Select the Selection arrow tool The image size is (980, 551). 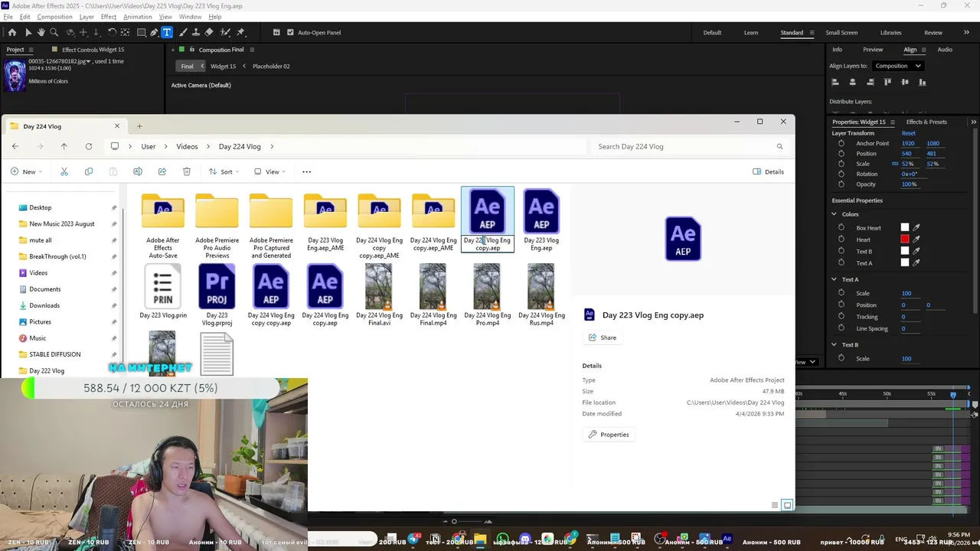pos(28,32)
